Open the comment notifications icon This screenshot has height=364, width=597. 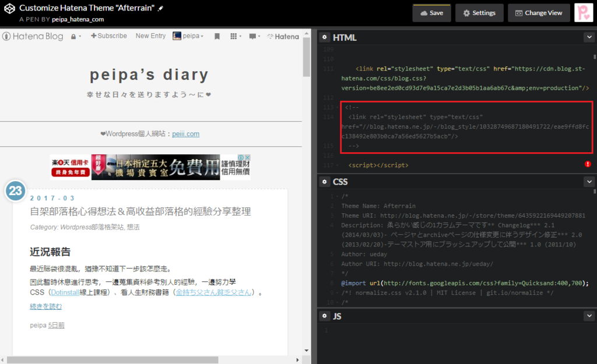254,36
